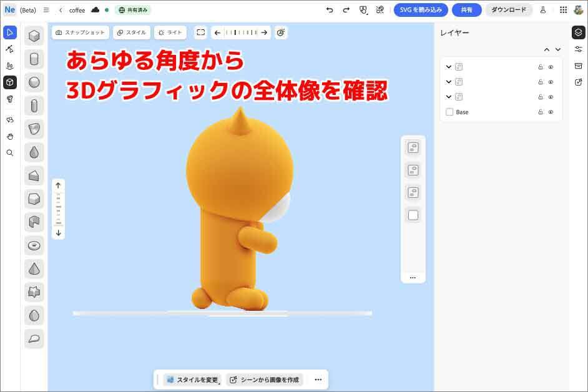Open the hamburger main menu

46,10
